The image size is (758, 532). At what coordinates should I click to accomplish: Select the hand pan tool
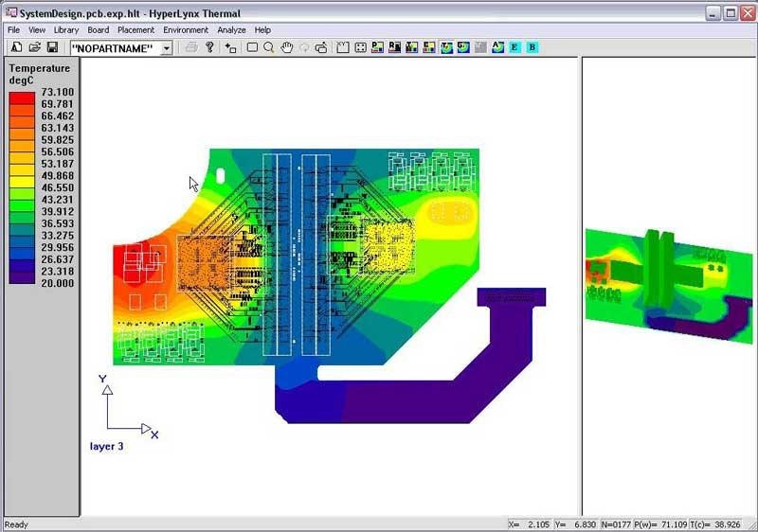click(287, 47)
